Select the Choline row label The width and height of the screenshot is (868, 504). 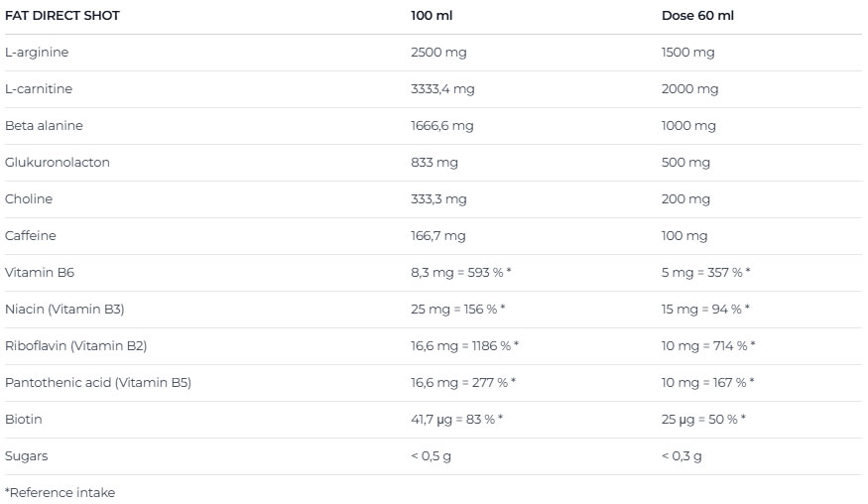[29, 199]
